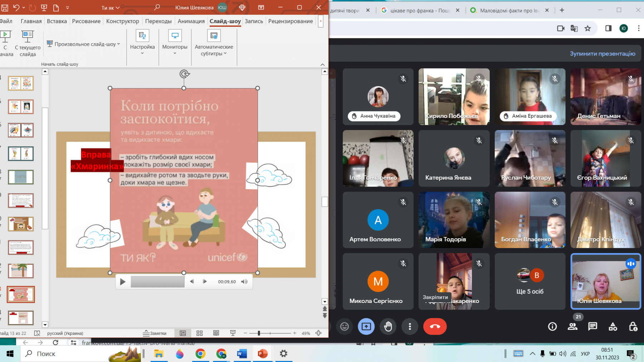Open the 'Ще 5 осіб' participants tile
The image size is (644, 362).
pyautogui.click(x=530, y=281)
